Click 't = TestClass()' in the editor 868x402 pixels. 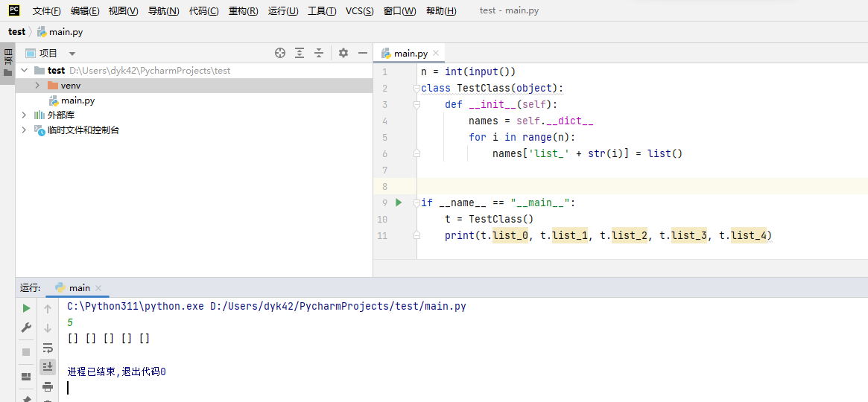[x=489, y=220]
